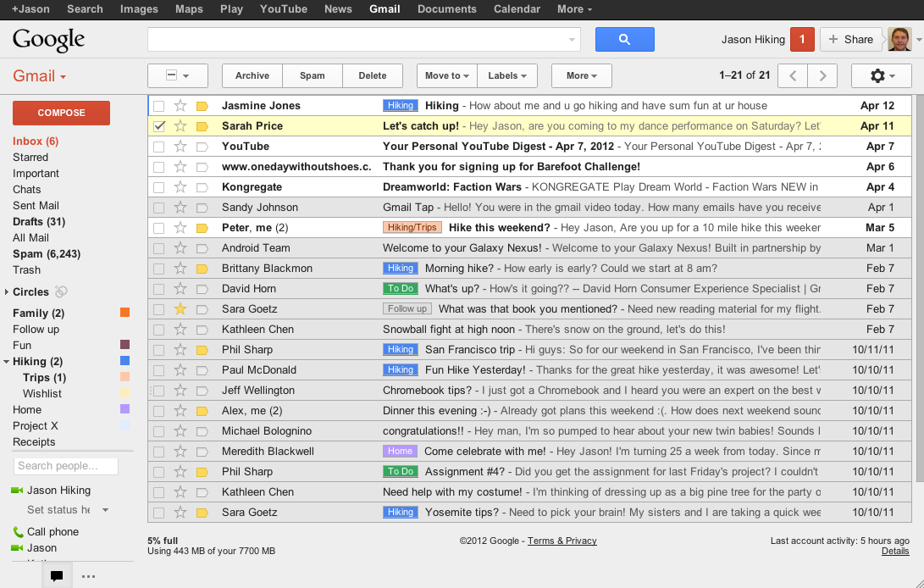Star the Kongregate email
Viewport: 924px width, 588px height.
(x=180, y=187)
